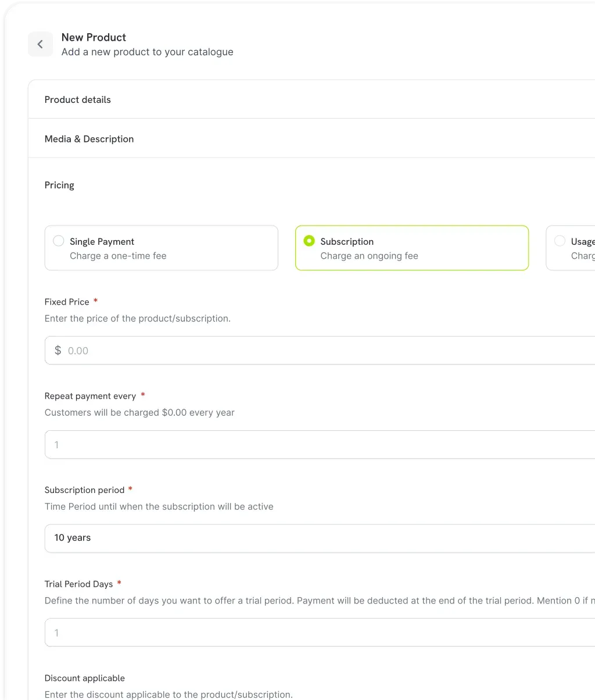The width and height of the screenshot is (595, 700).
Task: Select the Subscription radio button
Action: pyautogui.click(x=309, y=241)
